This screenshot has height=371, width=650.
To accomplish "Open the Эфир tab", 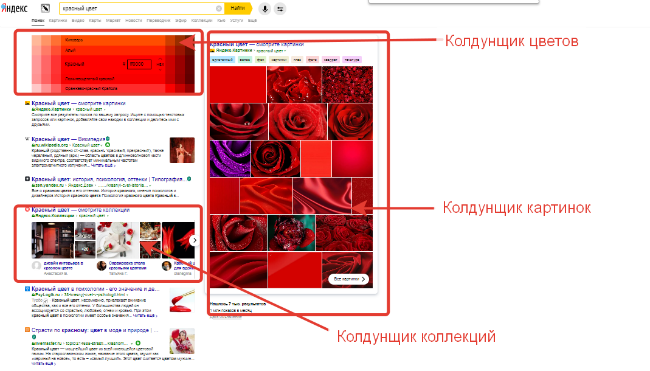I will pyautogui.click(x=180, y=20).
